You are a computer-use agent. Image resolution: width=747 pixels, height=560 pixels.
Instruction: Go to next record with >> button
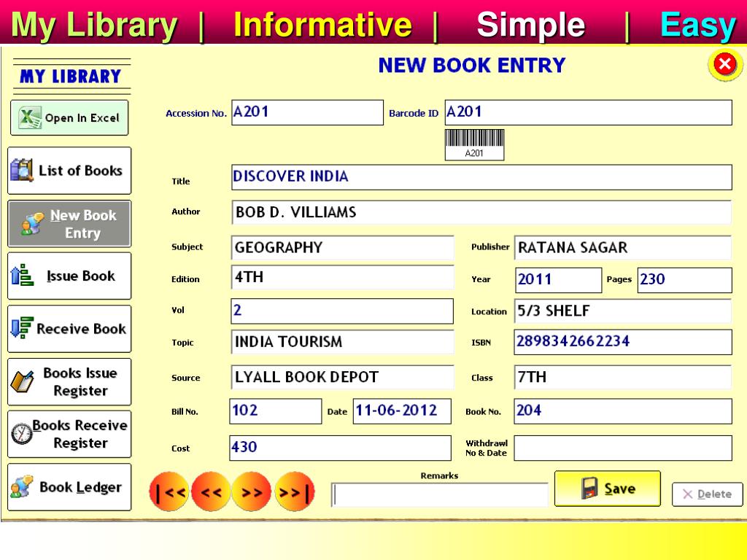(x=252, y=491)
